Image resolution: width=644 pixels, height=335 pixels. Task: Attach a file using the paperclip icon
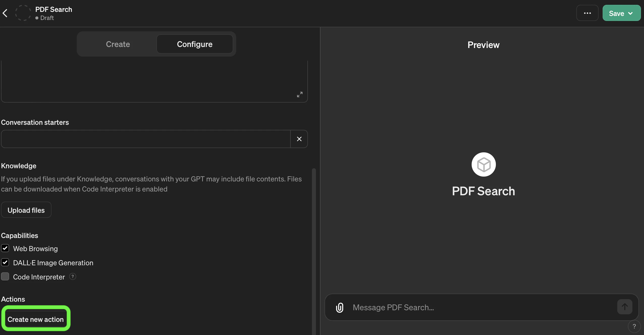pyautogui.click(x=340, y=307)
